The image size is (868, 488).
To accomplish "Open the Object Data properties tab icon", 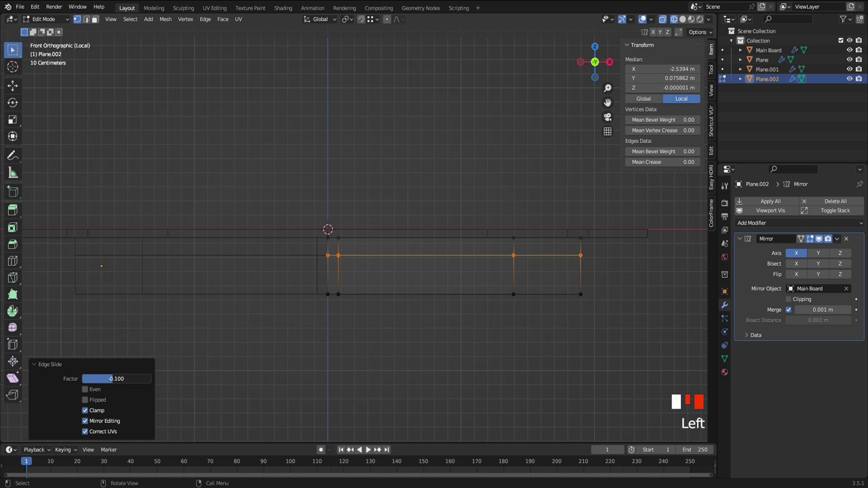I will (x=724, y=358).
